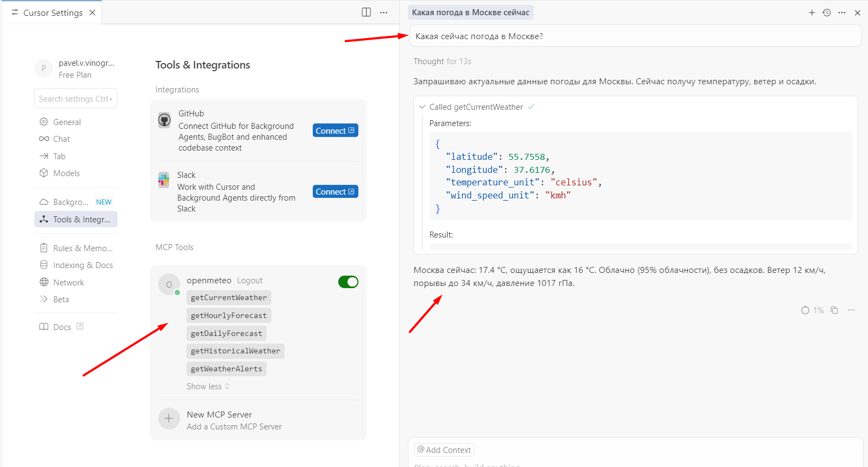Select Tools & Integrations in sidebar
This screenshot has height=467, width=868.
point(76,220)
